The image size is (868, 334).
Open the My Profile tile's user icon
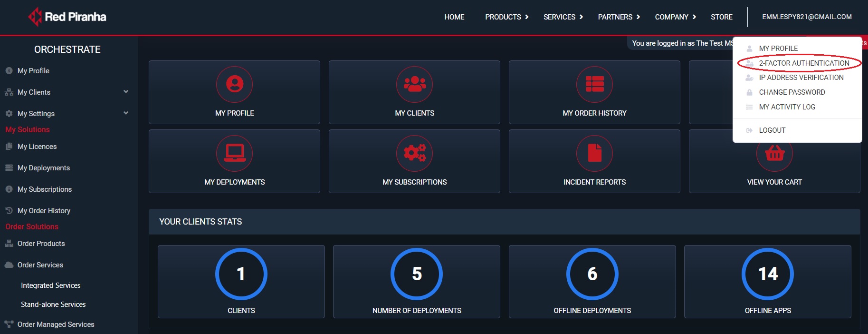(x=234, y=84)
